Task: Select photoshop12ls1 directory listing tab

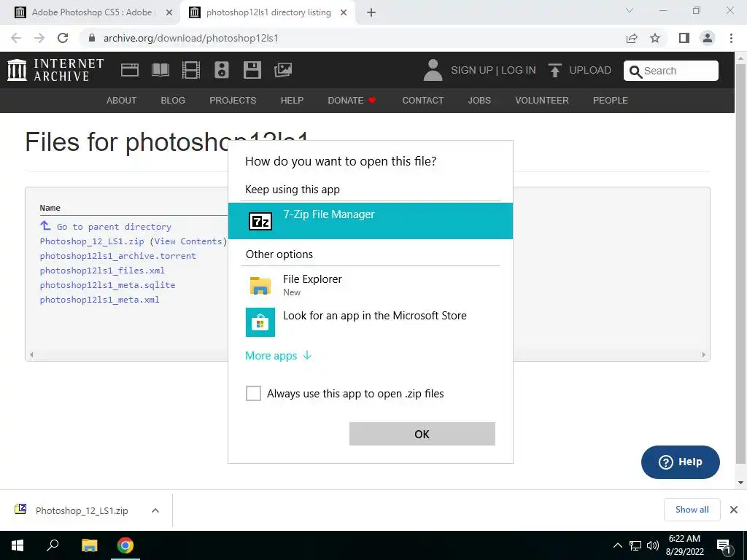Action: 268,12
